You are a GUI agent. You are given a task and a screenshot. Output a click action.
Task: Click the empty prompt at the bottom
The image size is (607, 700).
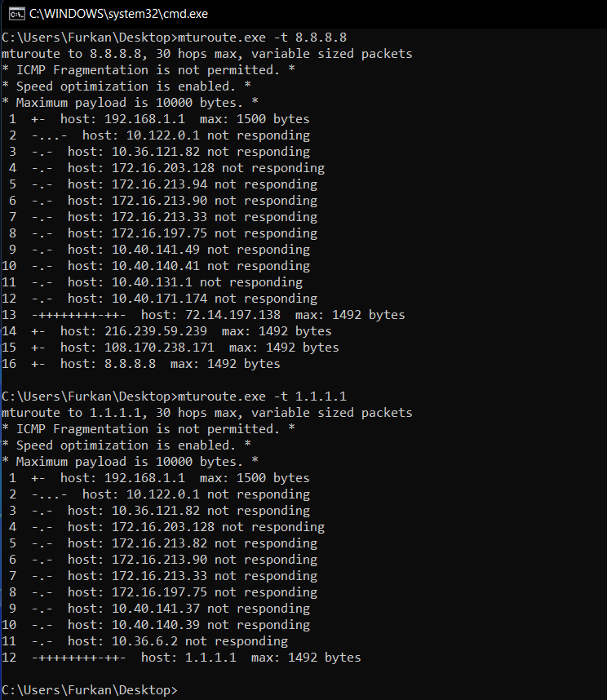[x=90, y=690]
